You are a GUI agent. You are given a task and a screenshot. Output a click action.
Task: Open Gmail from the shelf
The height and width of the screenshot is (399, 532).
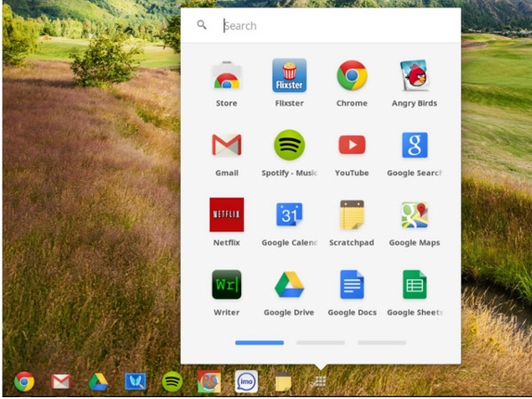pos(61,381)
